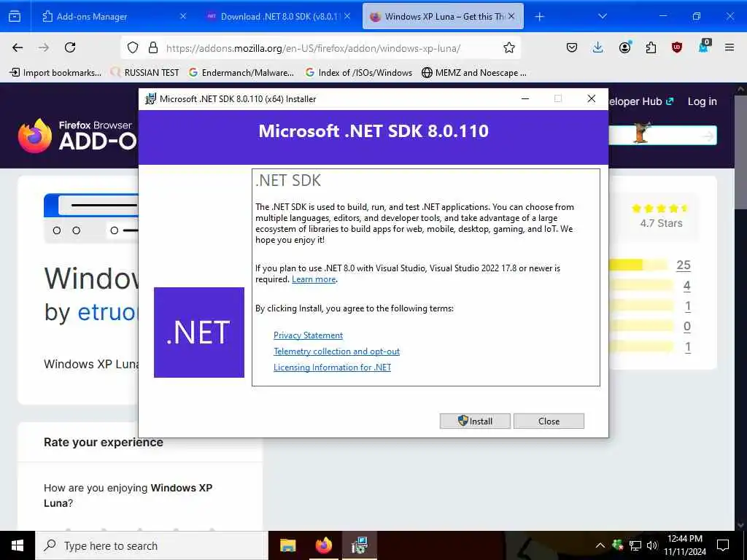The image size is (747, 560).
Task: Open the blue extension icon with 0 badge
Action: [704, 47]
